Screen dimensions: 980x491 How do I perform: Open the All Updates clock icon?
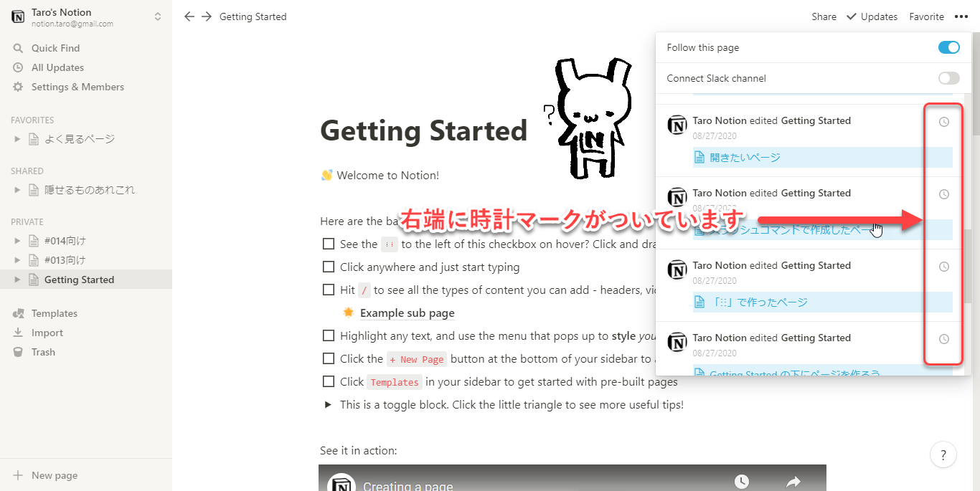(x=18, y=67)
